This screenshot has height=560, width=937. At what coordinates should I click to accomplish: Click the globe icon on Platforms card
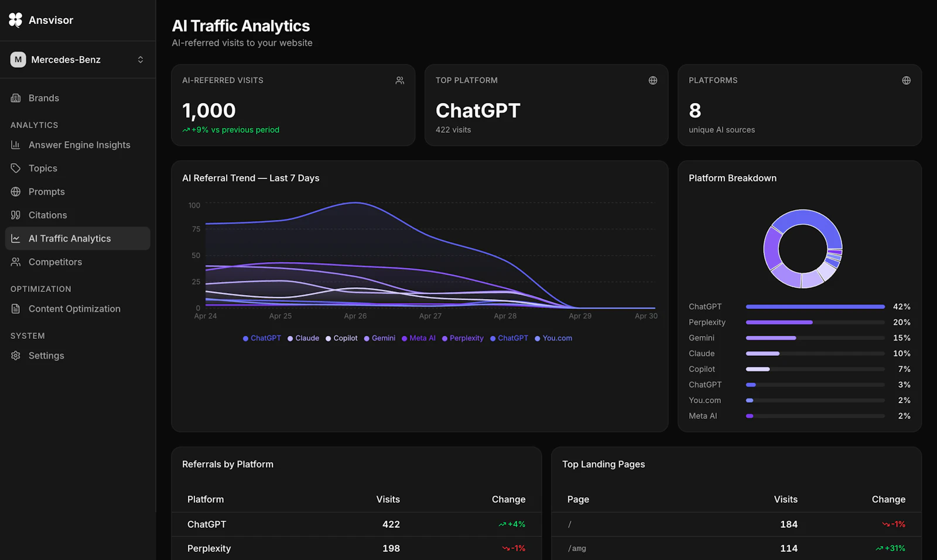pos(907,81)
